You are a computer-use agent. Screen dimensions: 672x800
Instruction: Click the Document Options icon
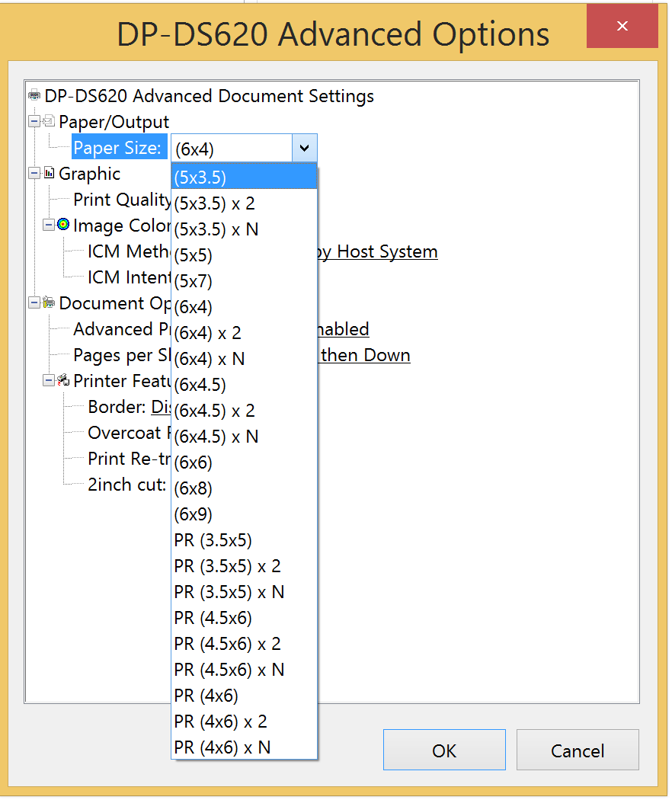pos(49,302)
